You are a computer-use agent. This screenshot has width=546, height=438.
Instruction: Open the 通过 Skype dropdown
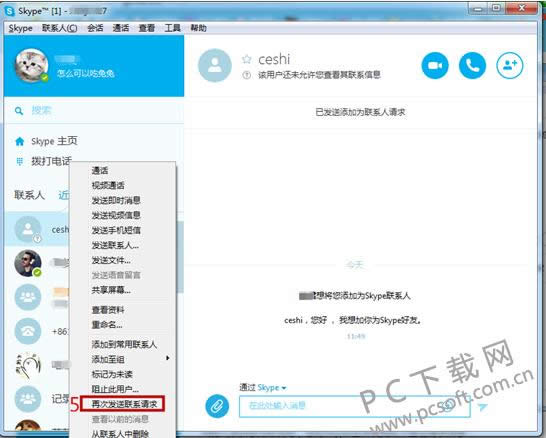click(263, 388)
